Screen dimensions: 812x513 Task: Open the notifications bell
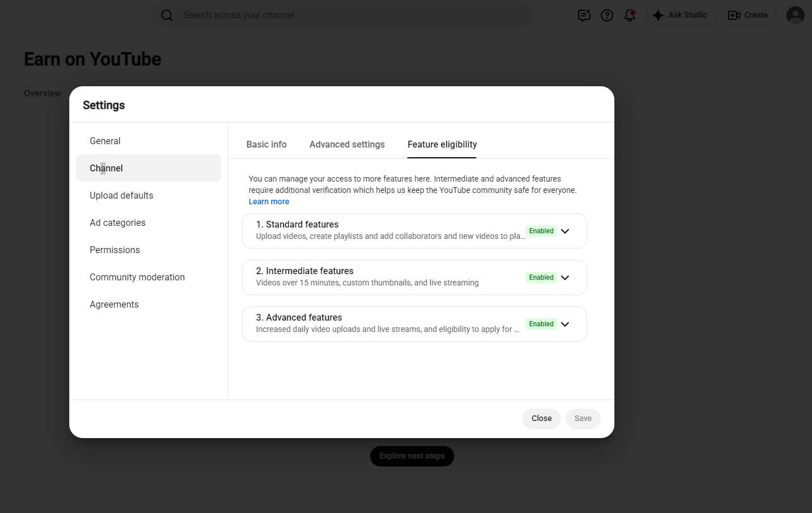coord(630,15)
